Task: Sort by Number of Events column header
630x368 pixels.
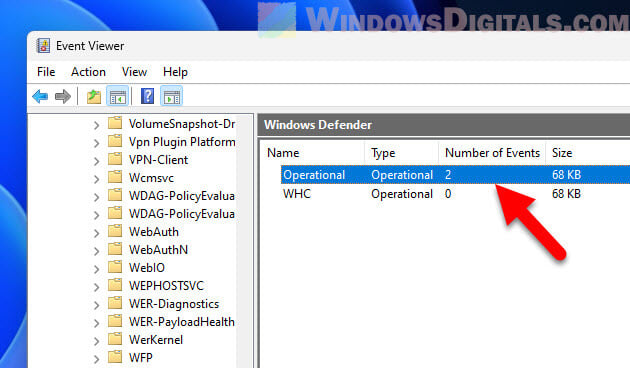Action: [x=492, y=153]
